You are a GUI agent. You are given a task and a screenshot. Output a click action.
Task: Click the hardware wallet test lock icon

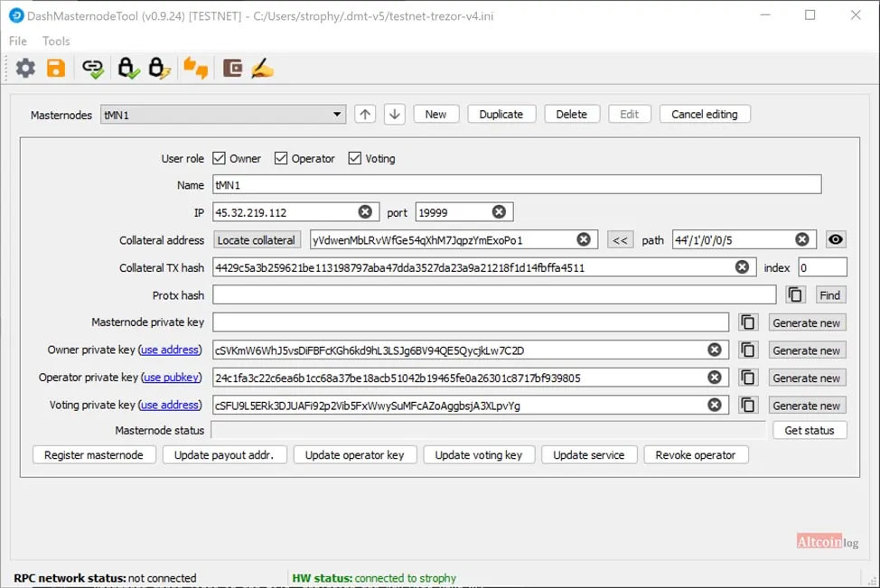tap(128, 69)
